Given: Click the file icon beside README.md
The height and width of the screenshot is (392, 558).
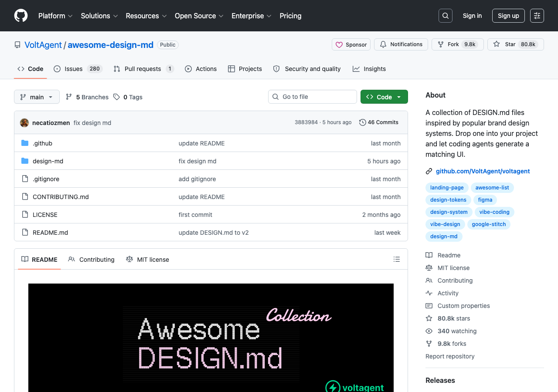Looking at the screenshot, I should (25, 233).
